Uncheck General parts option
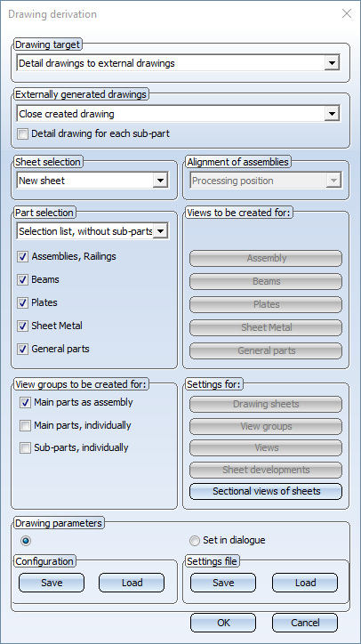Screen dimensions: 361x644 [x=22, y=349]
